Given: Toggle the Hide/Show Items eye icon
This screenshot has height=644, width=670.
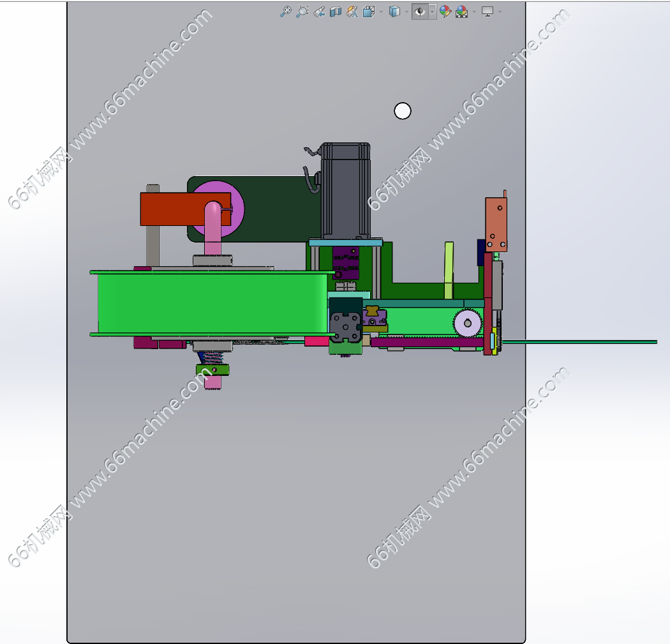Looking at the screenshot, I should tap(420, 11).
